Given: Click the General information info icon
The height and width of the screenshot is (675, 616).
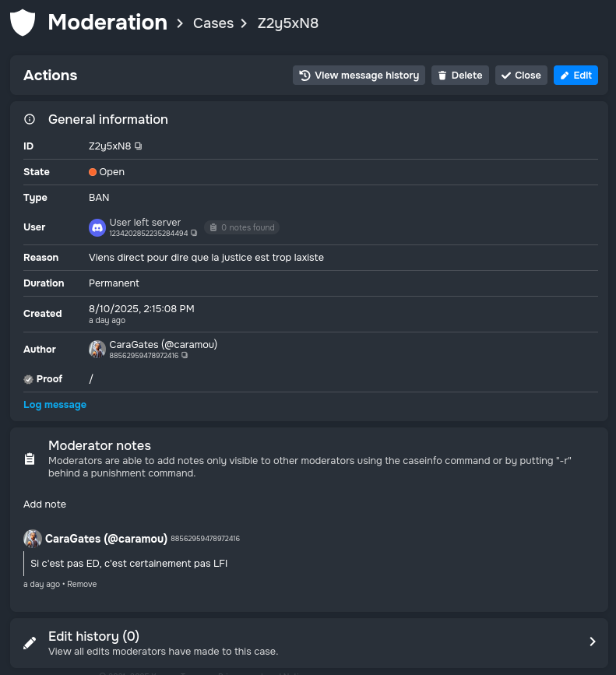Looking at the screenshot, I should click(30, 119).
